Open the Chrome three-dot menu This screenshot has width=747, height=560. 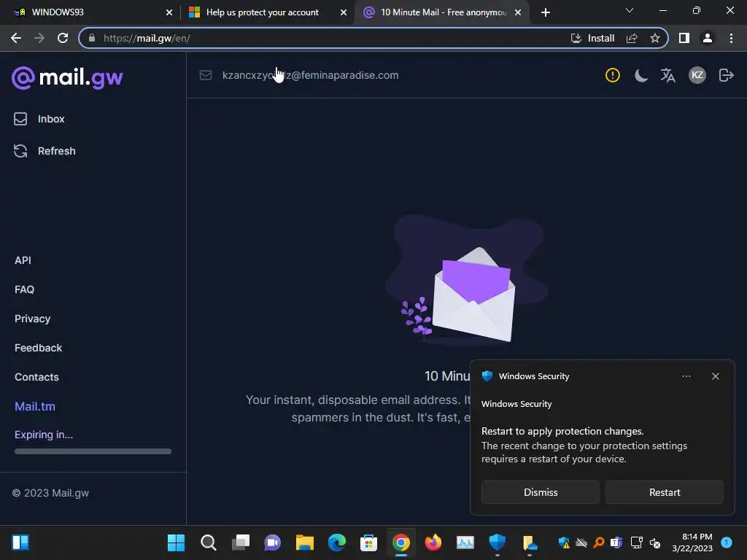(x=731, y=38)
